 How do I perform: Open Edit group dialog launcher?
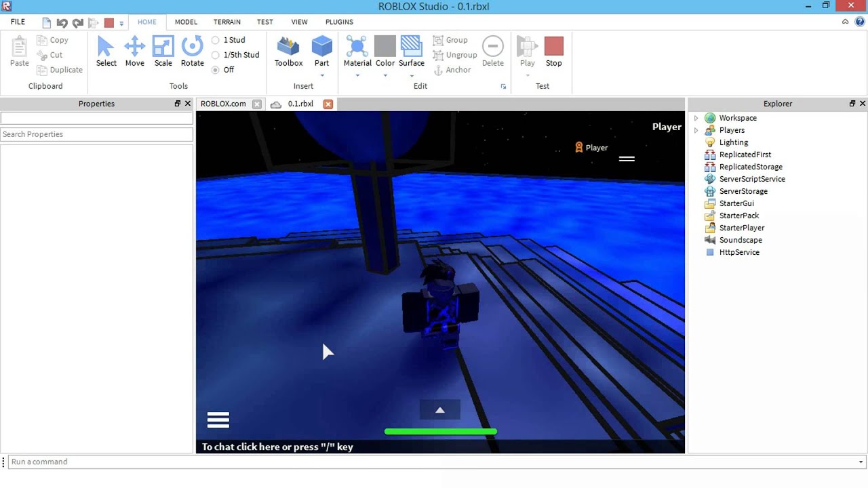click(503, 87)
